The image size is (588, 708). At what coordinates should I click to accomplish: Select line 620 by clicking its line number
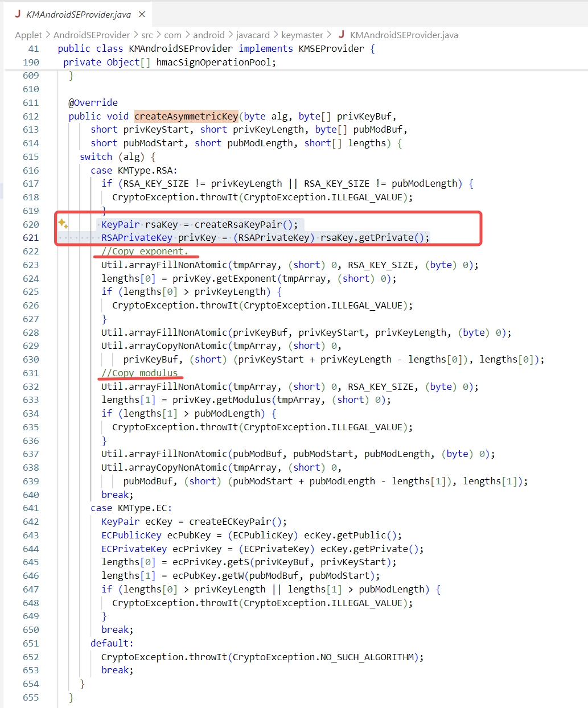tap(31, 224)
